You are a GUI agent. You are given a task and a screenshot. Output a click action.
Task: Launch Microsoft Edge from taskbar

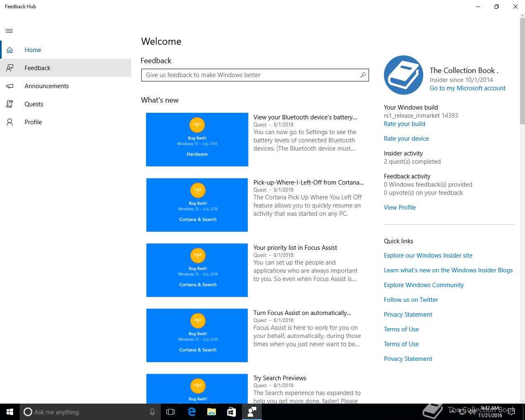(192, 412)
